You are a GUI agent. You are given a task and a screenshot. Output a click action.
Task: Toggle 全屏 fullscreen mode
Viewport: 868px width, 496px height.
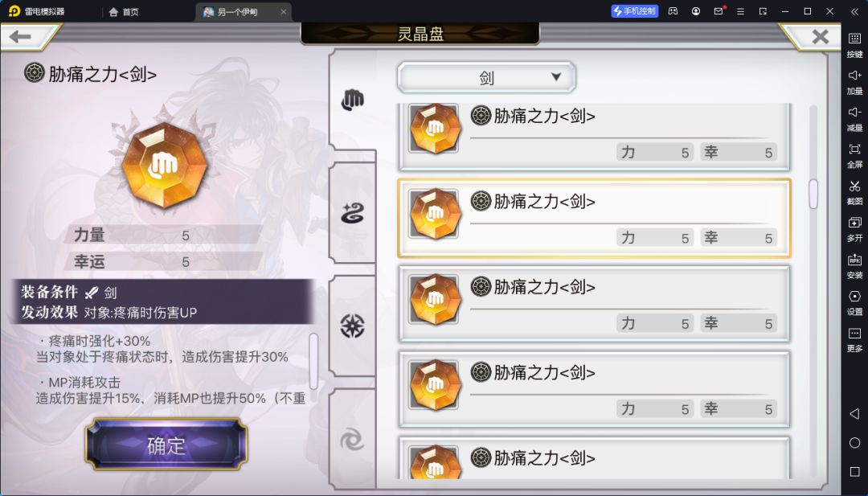[854, 154]
